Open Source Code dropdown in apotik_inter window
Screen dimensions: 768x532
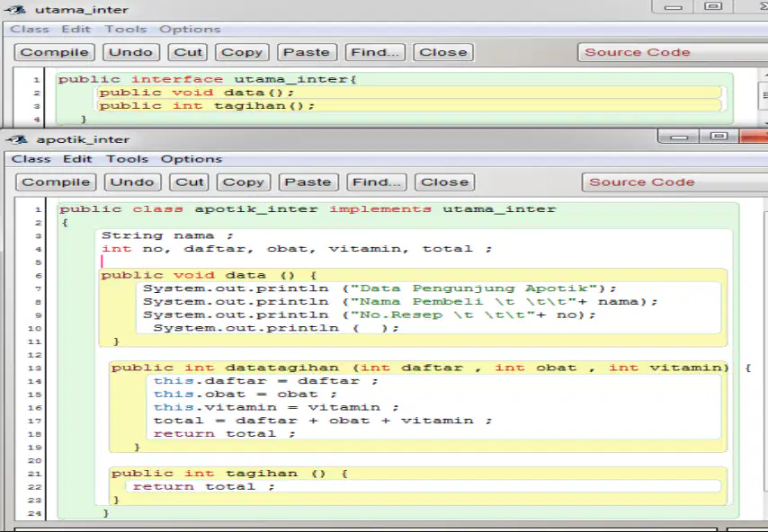pyautogui.click(x=675, y=182)
